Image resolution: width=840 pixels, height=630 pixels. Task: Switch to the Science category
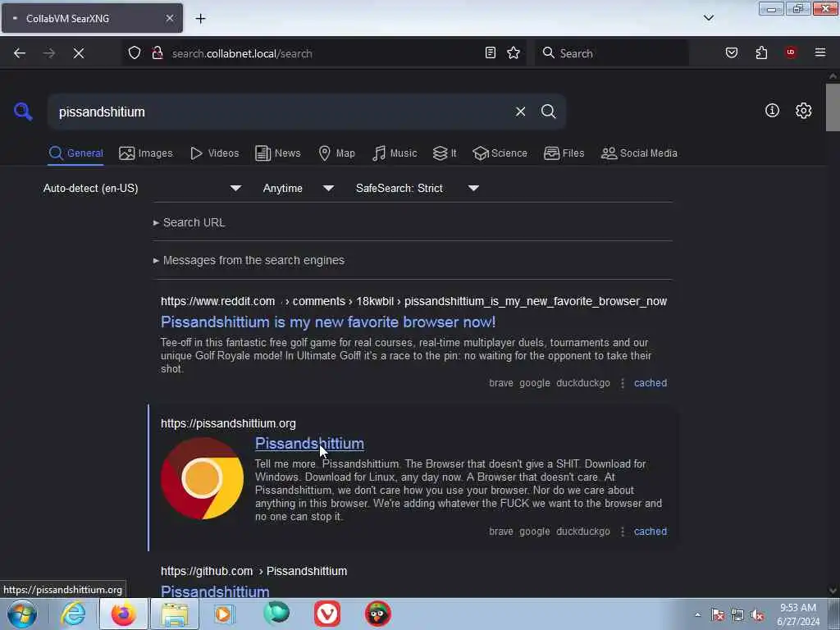(x=500, y=153)
